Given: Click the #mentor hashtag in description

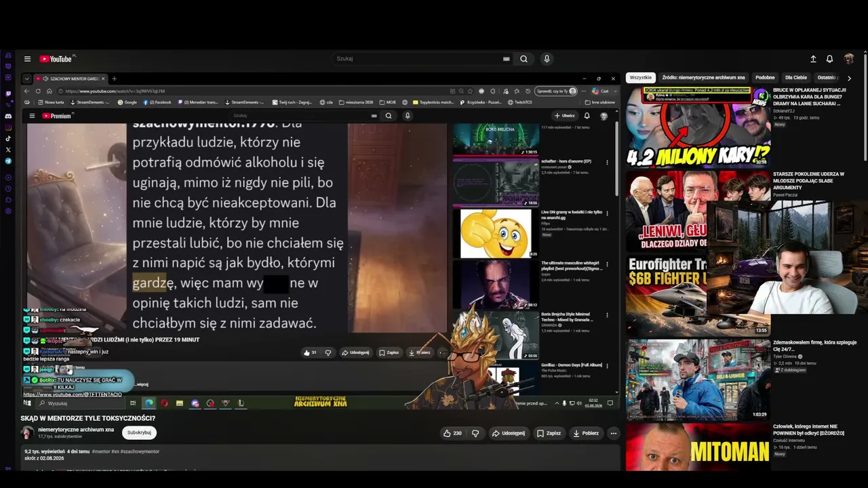Looking at the screenshot, I should pyautogui.click(x=100, y=451).
